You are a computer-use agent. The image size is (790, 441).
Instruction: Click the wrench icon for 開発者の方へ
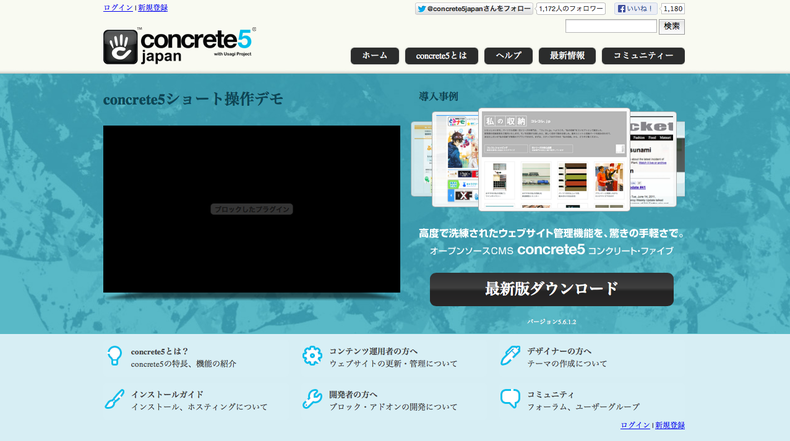click(x=312, y=400)
